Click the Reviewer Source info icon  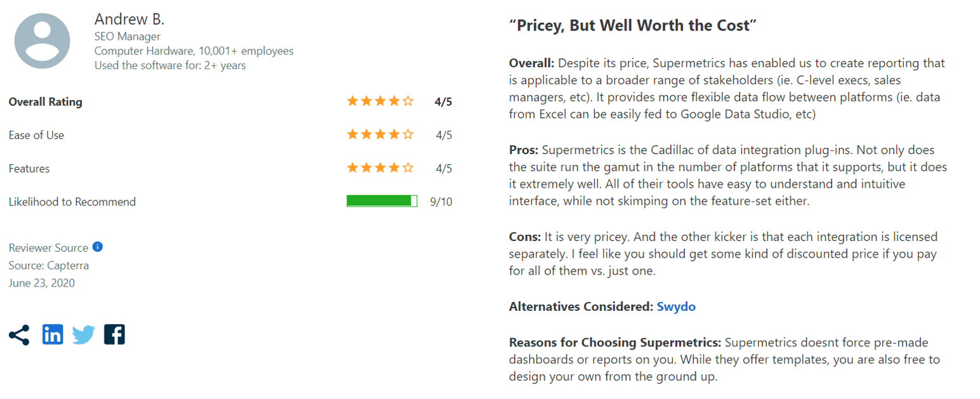click(x=98, y=247)
